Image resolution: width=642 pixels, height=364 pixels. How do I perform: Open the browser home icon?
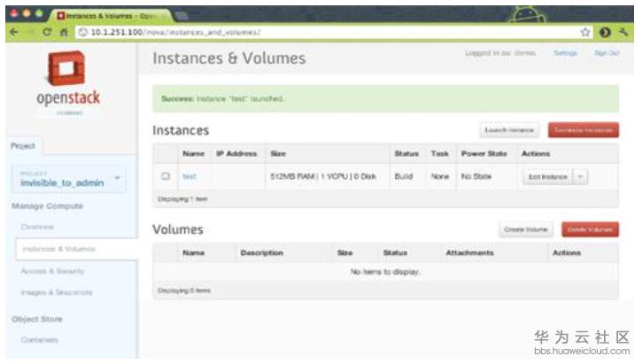pyautogui.click(x=64, y=32)
